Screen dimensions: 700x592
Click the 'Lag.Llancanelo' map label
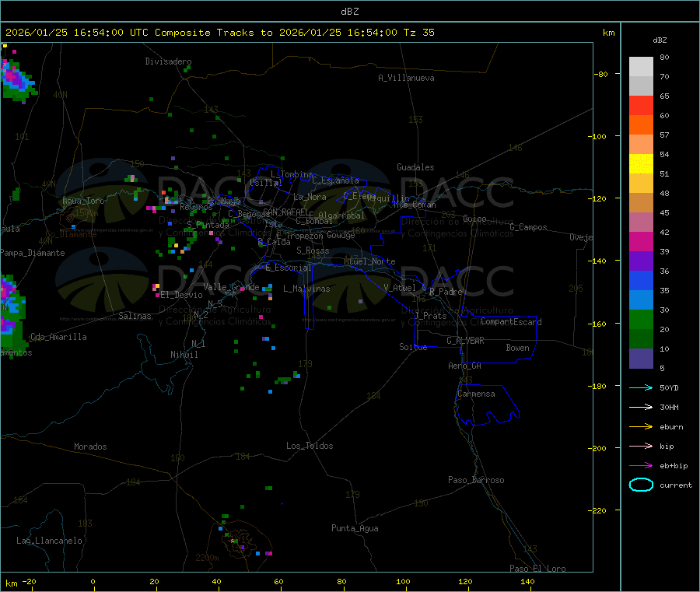tap(49, 541)
